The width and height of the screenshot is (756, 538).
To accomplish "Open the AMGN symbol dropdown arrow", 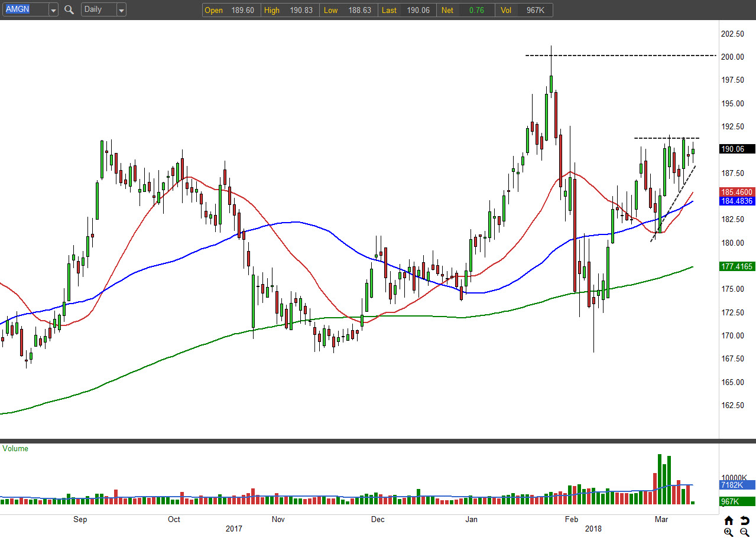I will [53, 9].
